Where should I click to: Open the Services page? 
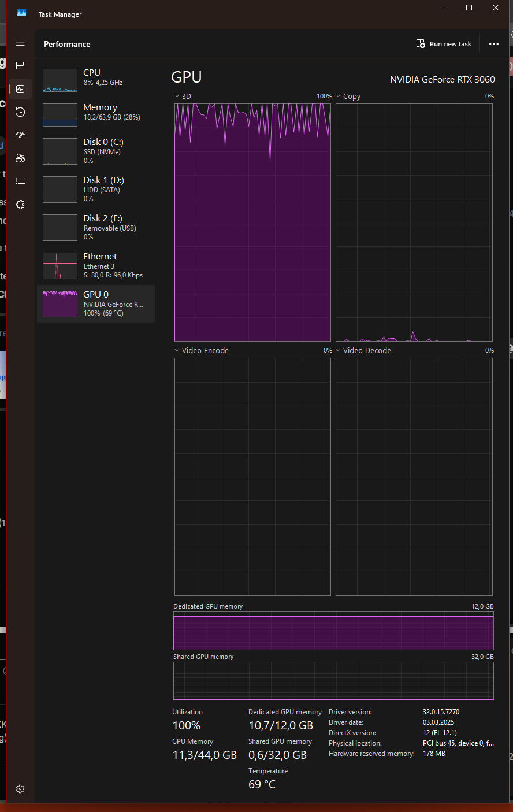coord(20,204)
